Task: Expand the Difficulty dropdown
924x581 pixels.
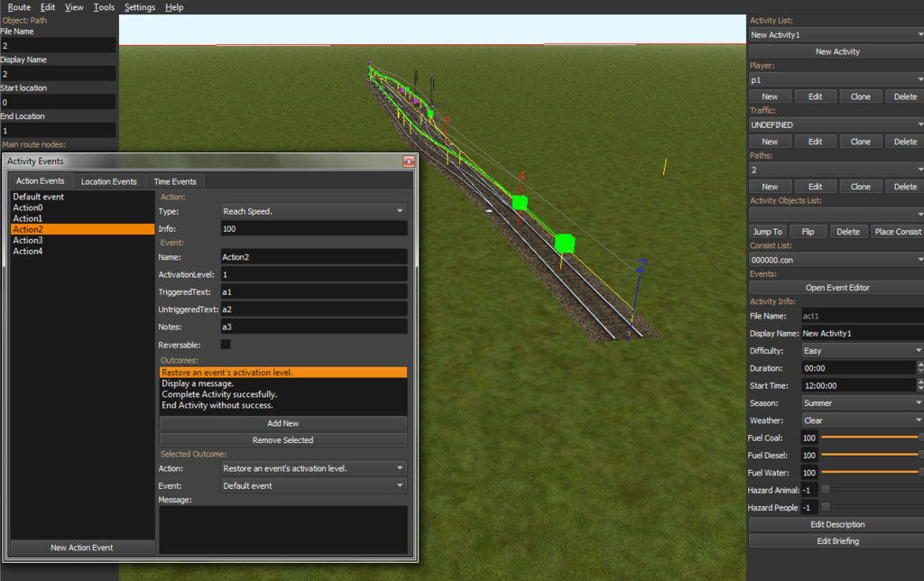Action: (x=862, y=351)
